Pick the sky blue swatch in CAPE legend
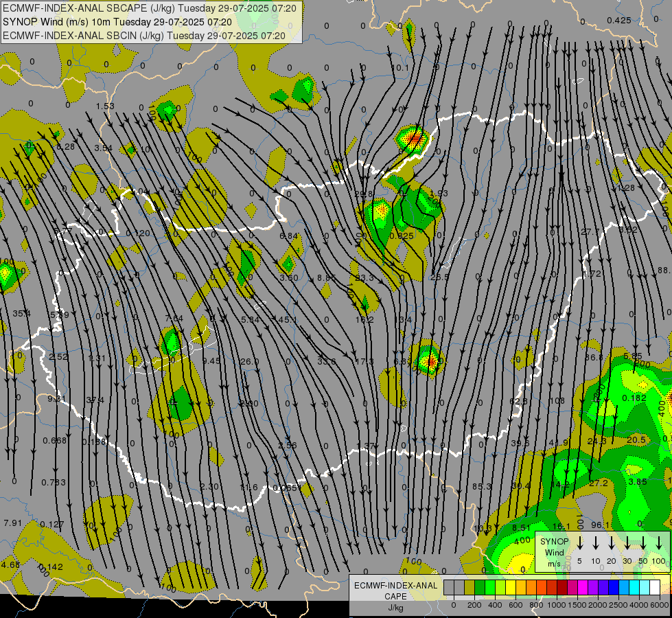This screenshot has height=618, width=672. pyautogui.click(x=623, y=587)
